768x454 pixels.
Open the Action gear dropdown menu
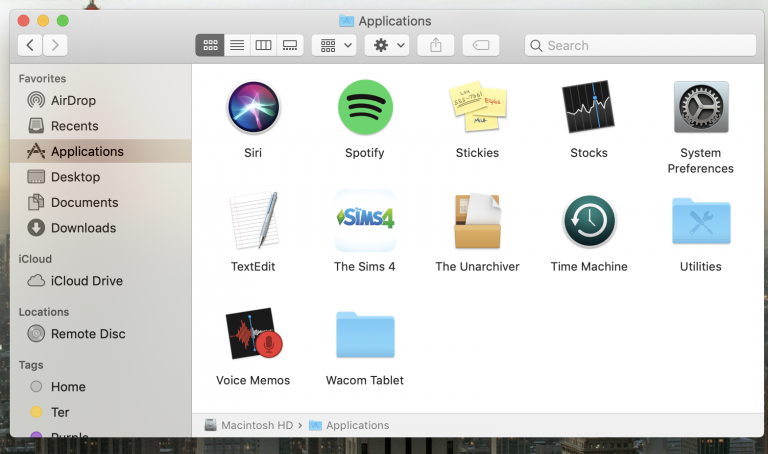tap(387, 46)
